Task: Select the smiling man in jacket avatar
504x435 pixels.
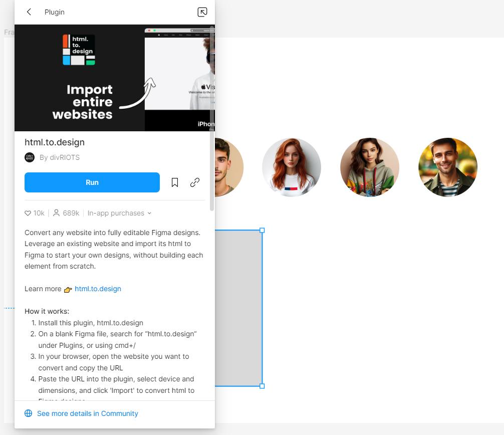Action: 448,167
